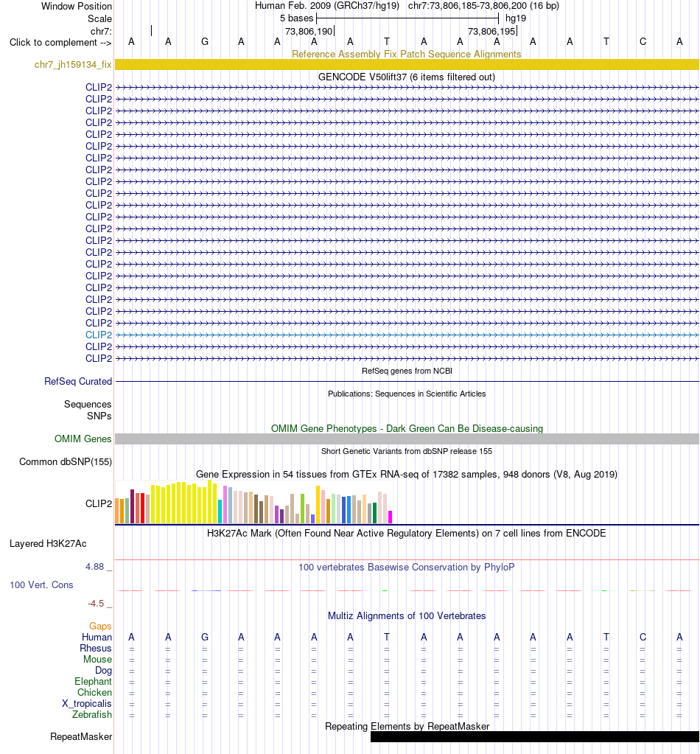Open 'Short Genetic Variants from dbSNP release 155' title
This screenshot has height=754, width=700.
tap(407, 451)
